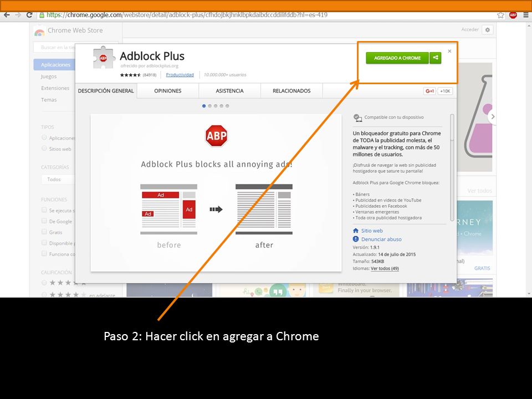The width and height of the screenshot is (532, 399).
Task: Click the Productividad category link
Action: click(x=180, y=75)
